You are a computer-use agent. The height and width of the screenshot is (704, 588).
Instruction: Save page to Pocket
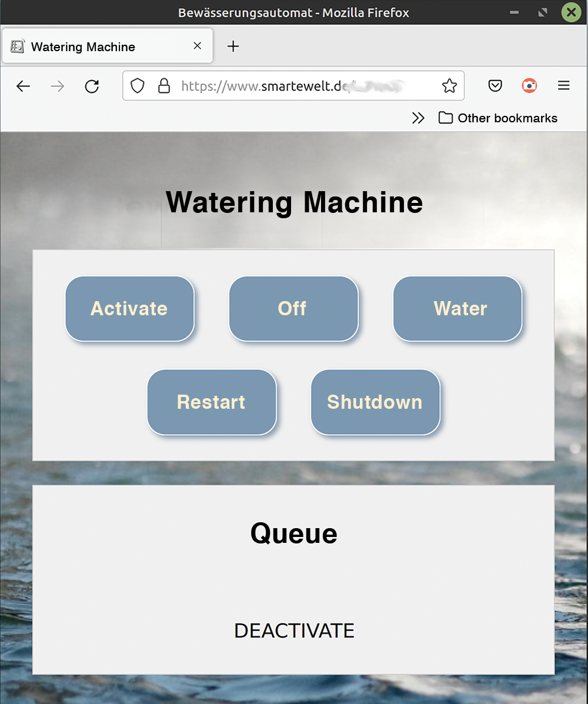pos(495,85)
